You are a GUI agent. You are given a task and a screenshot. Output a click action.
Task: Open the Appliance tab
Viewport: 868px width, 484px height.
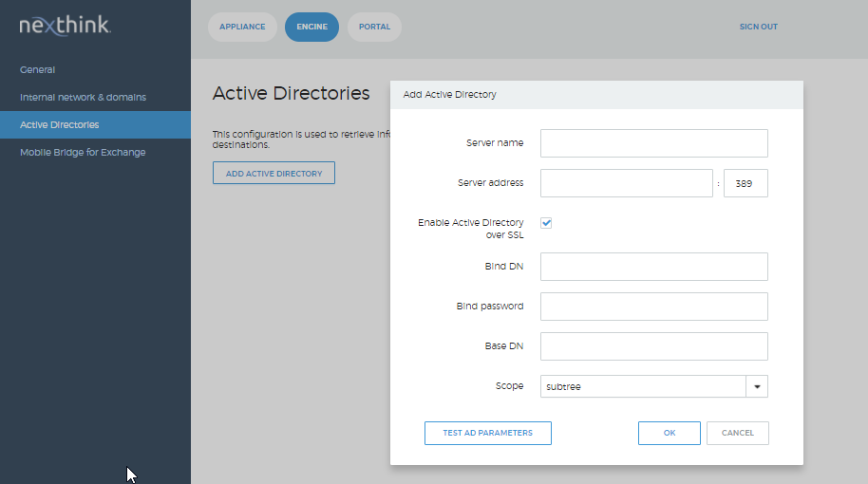[242, 27]
